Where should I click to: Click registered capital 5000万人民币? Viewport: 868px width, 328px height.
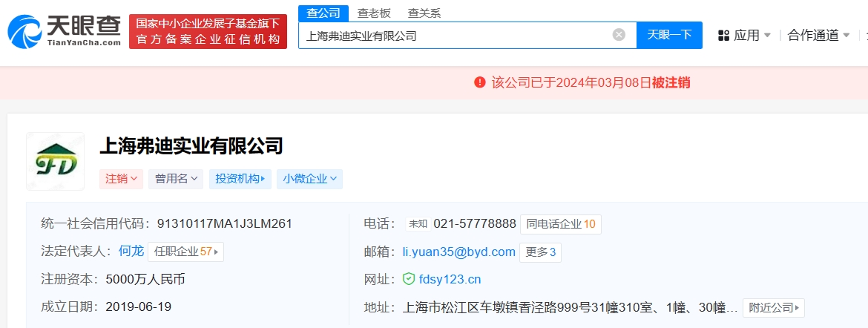[x=145, y=279]
